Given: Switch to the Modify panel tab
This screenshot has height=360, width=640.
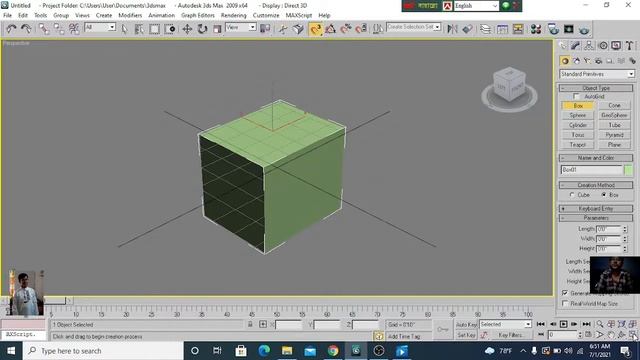Looking at the screenshot, I should click(x=576, y=46).
